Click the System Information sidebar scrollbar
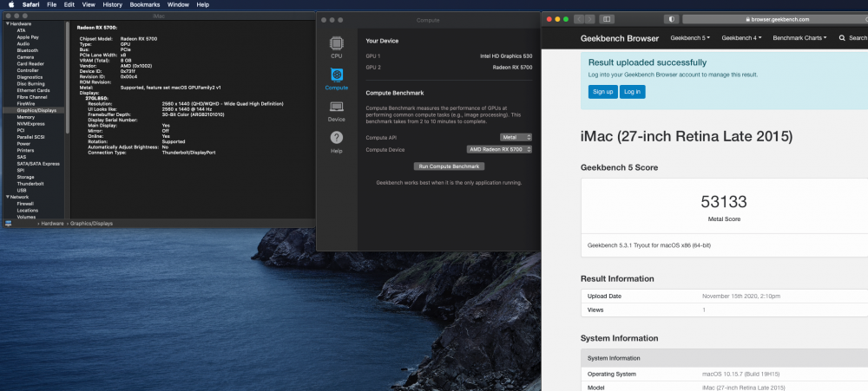The image size is (868, 391). point(68,77)
